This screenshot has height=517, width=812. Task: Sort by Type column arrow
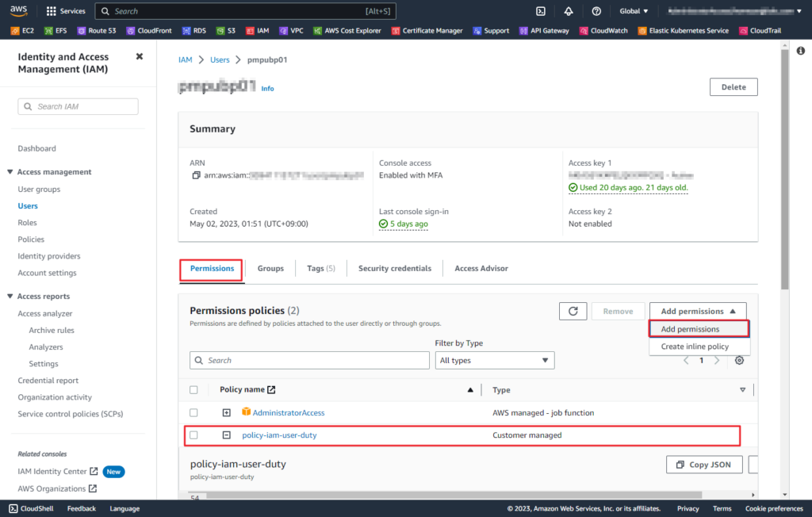pos(742,390)
